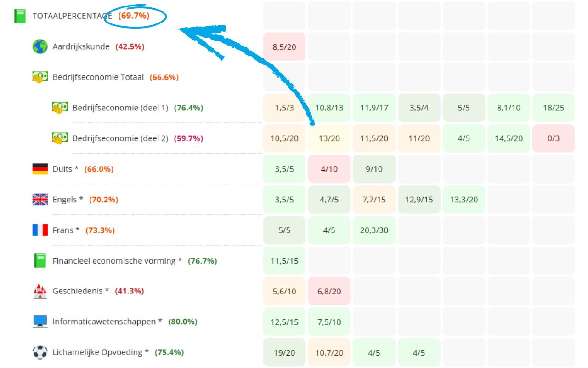Open the Engels subject

tap(68, 200)
